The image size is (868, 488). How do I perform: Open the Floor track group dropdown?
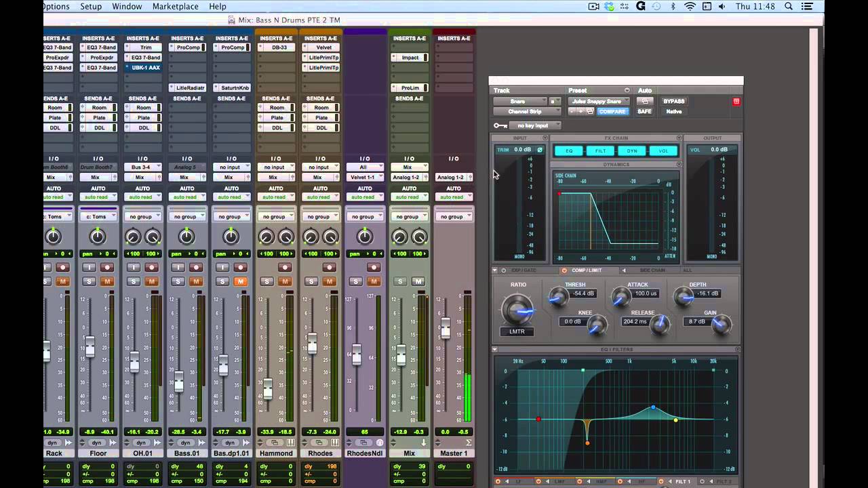[x=98, y=217]
